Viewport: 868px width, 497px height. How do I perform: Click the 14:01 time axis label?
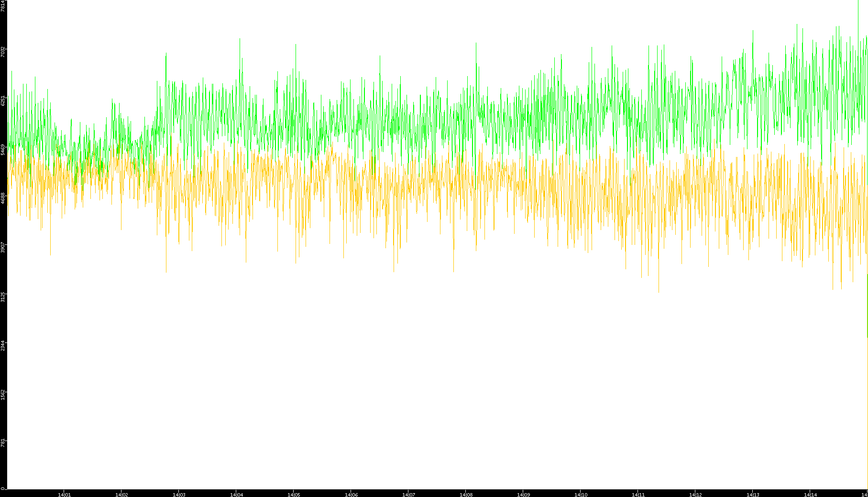(x=64, y=494)
